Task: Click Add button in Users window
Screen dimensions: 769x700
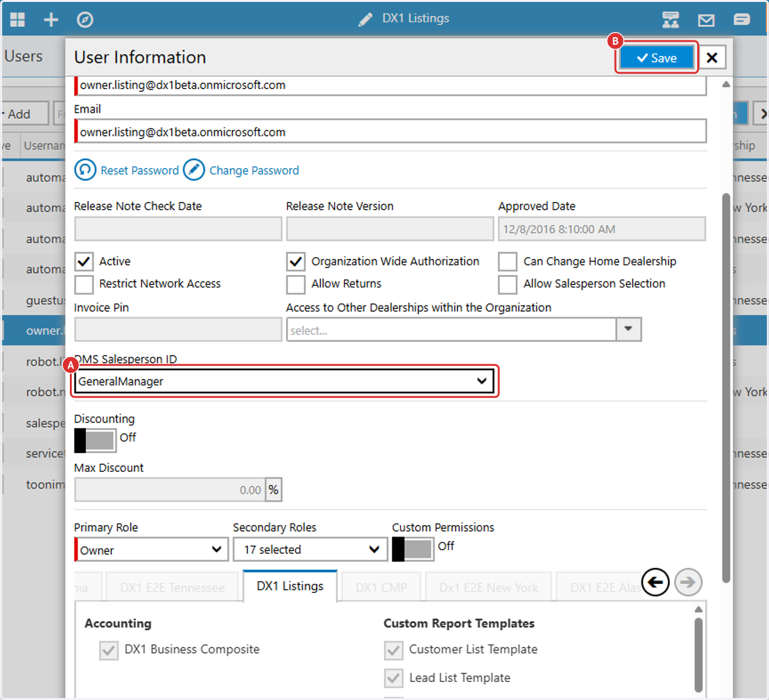Action: 24,114
